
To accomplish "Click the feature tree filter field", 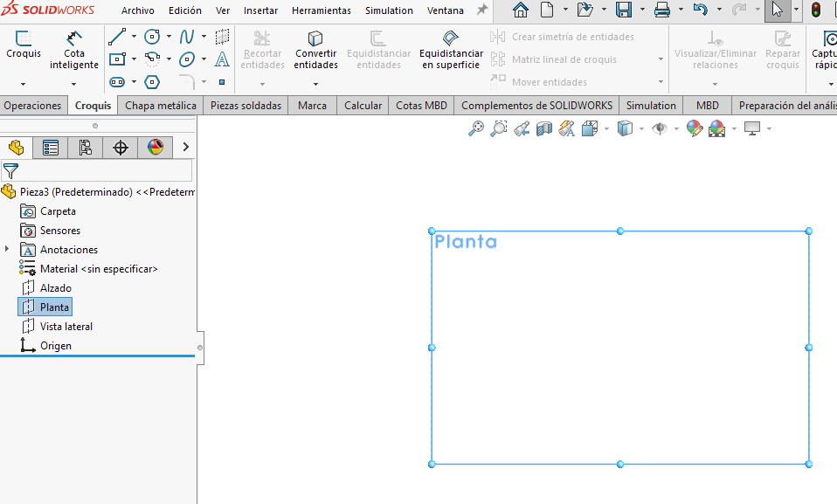I will pyautogui.click(x=96, y=171).
